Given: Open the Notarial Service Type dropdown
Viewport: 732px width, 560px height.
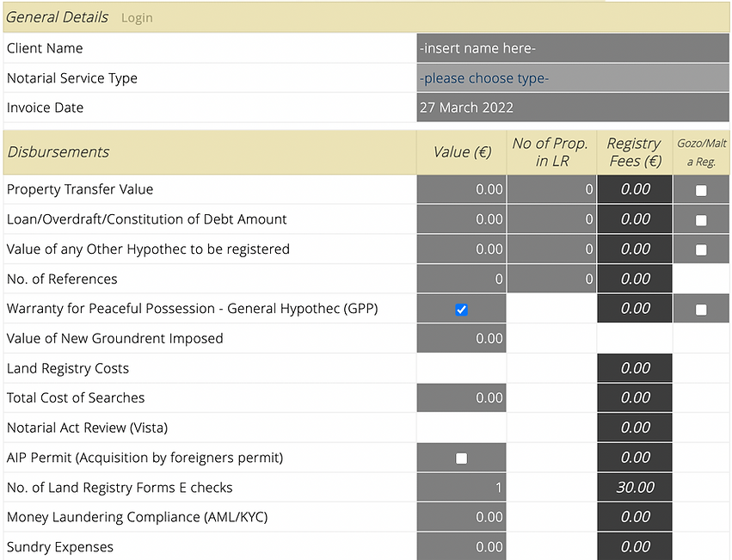Looking at the screenshot, I should [573, 78].
